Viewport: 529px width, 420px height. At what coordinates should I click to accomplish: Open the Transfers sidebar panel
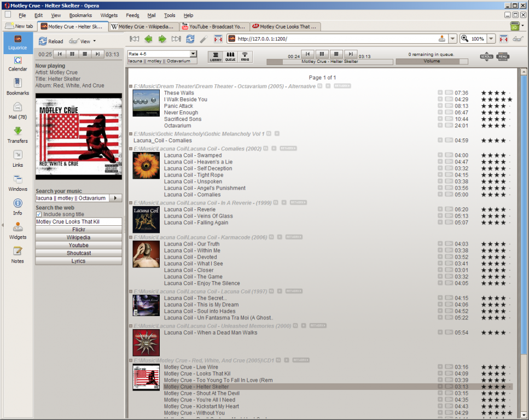(18, 135)
